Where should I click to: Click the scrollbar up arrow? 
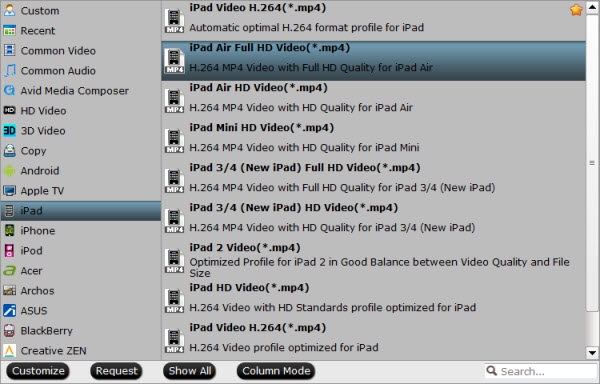(592, 7)
